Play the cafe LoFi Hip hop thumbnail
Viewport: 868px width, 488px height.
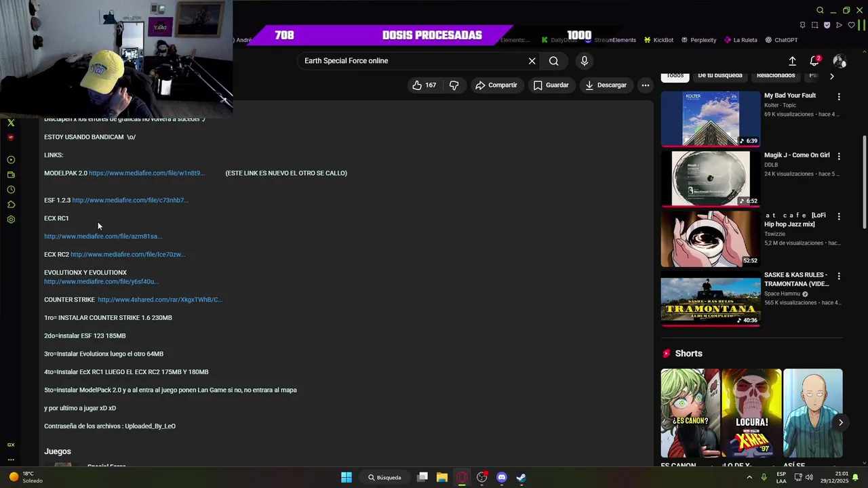click(x=711, y=239)
